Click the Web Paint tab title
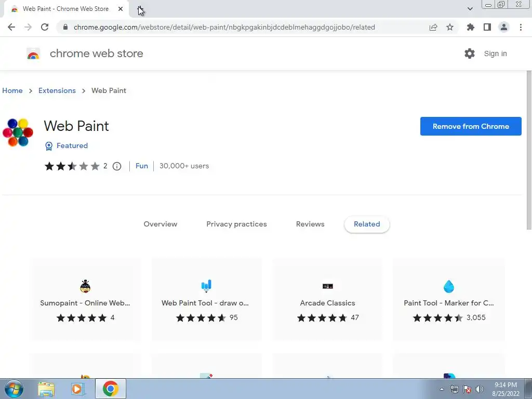 (x=65, y=9)
